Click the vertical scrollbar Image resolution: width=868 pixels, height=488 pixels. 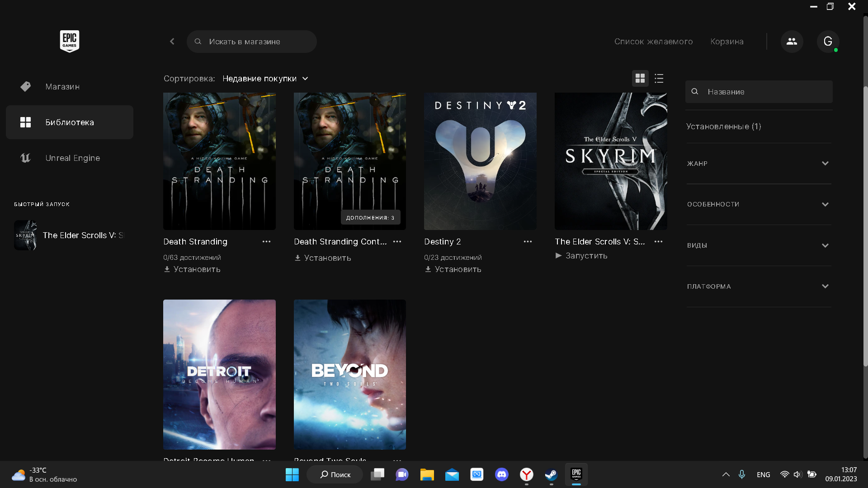click(865, 226)
